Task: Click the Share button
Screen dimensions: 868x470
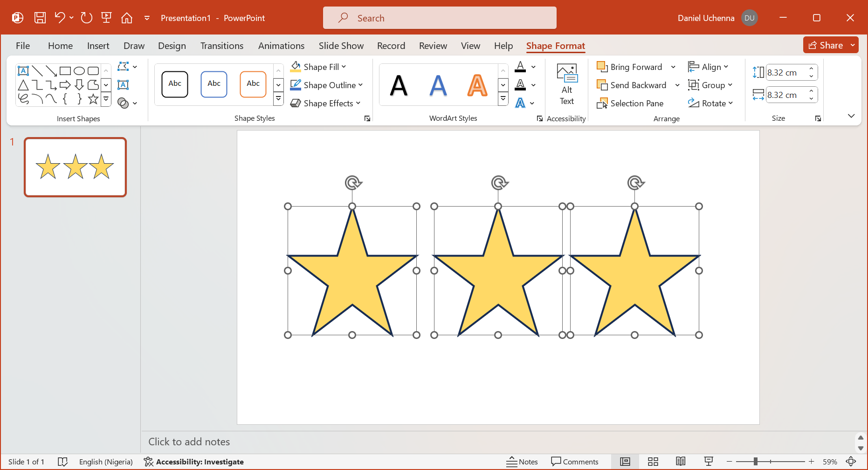Action: click(826, 45)
